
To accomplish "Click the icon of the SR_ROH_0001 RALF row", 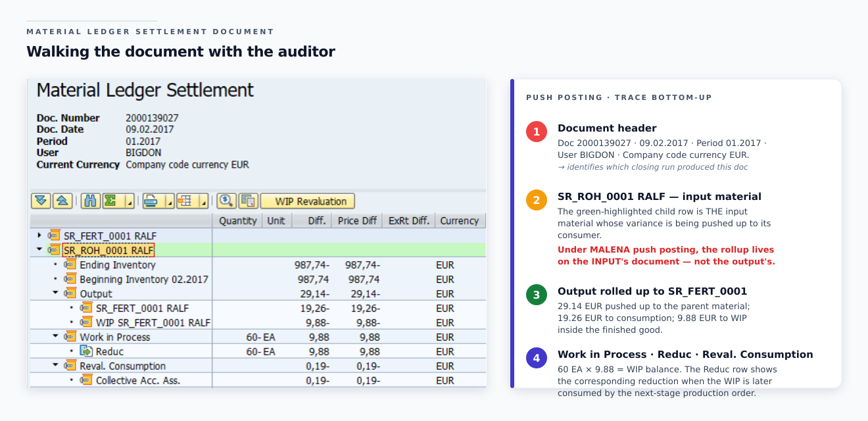I will pyautogui.click(x=54, y=250).
